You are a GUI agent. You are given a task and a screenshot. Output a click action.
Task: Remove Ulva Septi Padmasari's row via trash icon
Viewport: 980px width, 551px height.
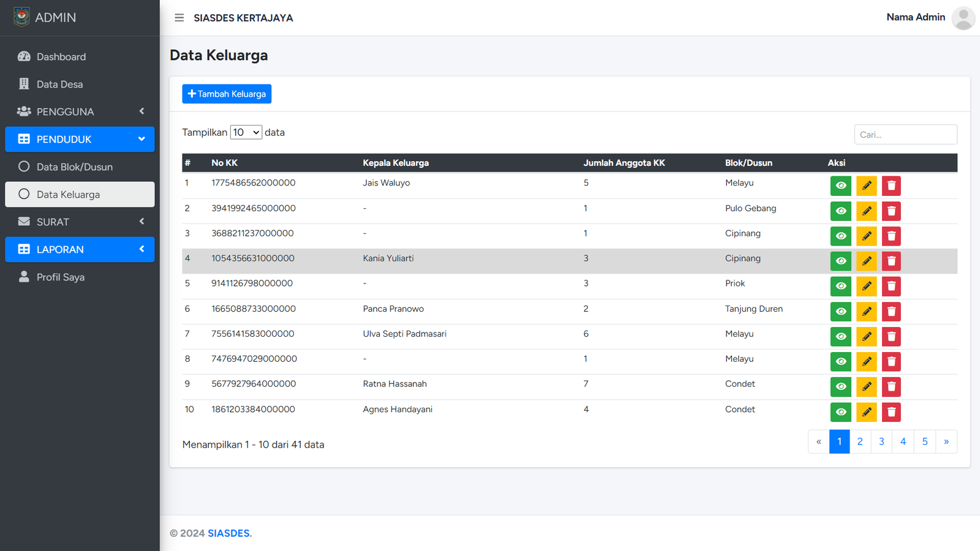click(891, 337)
